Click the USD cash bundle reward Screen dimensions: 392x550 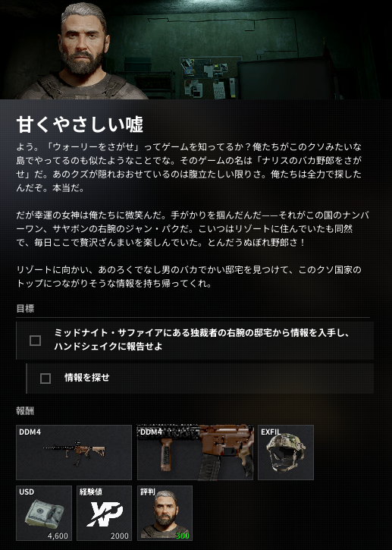click(44, 513)
